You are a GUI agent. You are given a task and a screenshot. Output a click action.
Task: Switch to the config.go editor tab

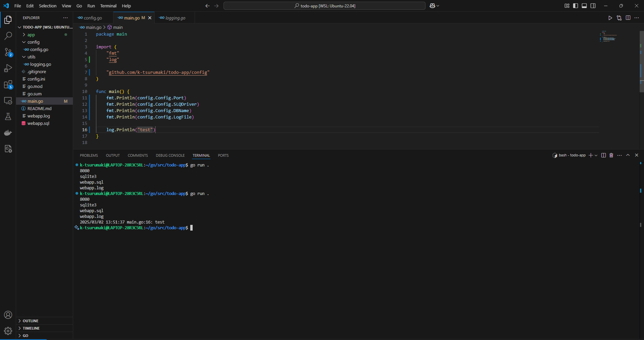point(93,18)
